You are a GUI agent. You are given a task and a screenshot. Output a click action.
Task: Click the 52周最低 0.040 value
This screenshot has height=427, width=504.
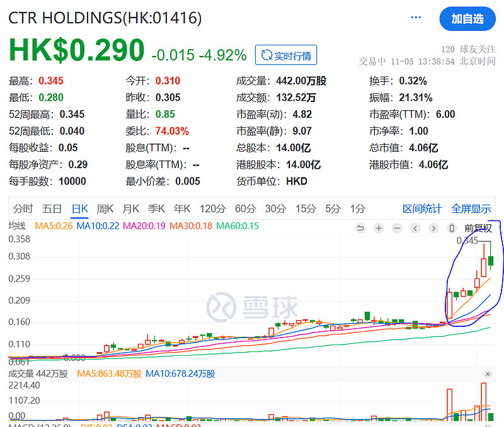pos(72,131)
